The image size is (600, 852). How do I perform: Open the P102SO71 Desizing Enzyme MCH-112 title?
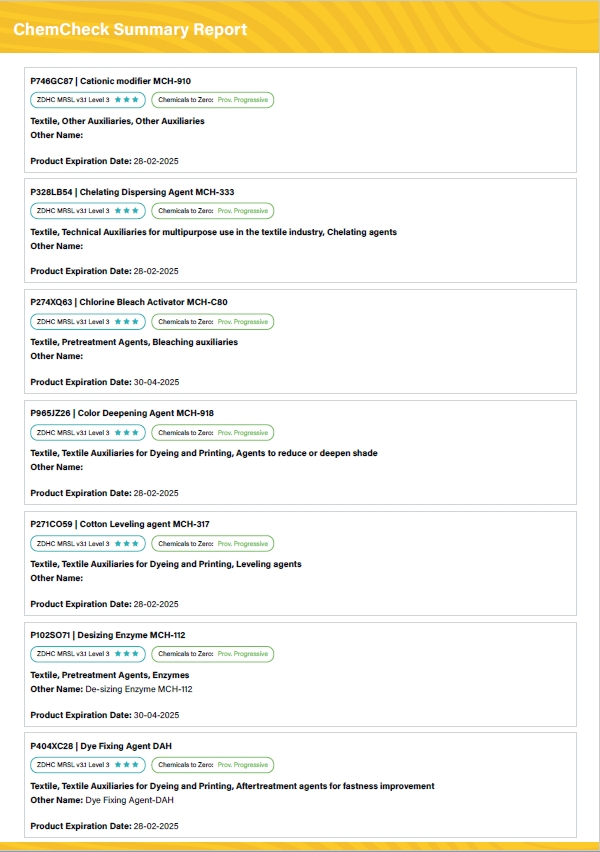point(108,635)
